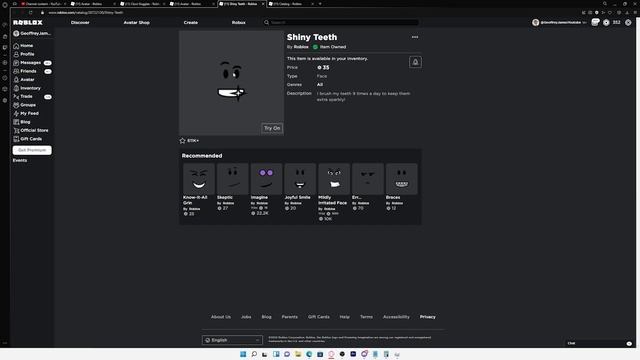Open the Chat bar at bottom right
Image resolution: width=640 pixels, height=360 pixels.
pos(599,343)
